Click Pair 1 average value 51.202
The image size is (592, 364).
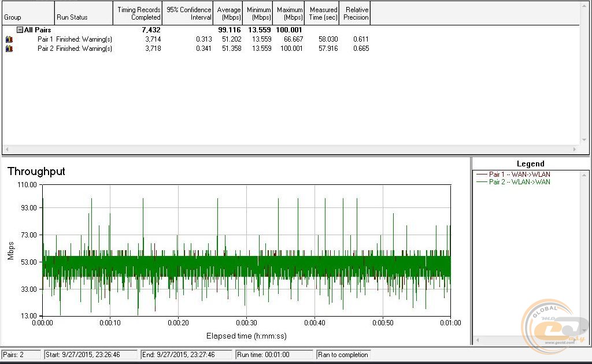pyautogui.click(x=231, y=39)
